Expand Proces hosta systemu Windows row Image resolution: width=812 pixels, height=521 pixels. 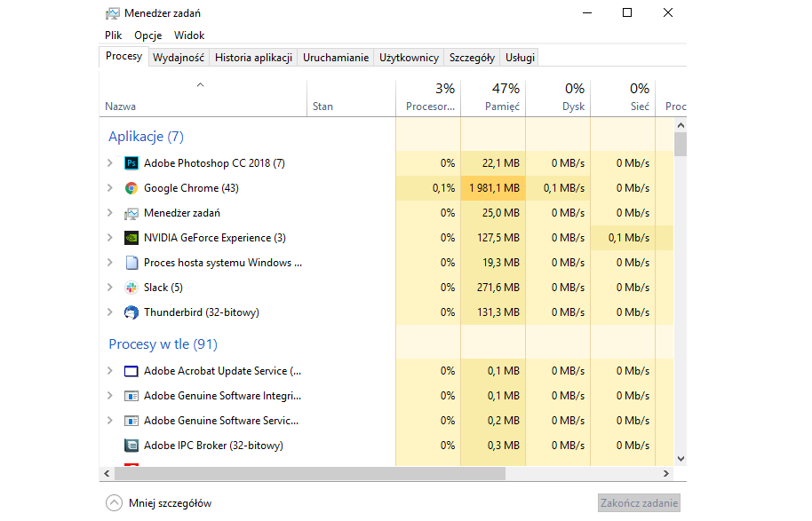coord(110,263)
